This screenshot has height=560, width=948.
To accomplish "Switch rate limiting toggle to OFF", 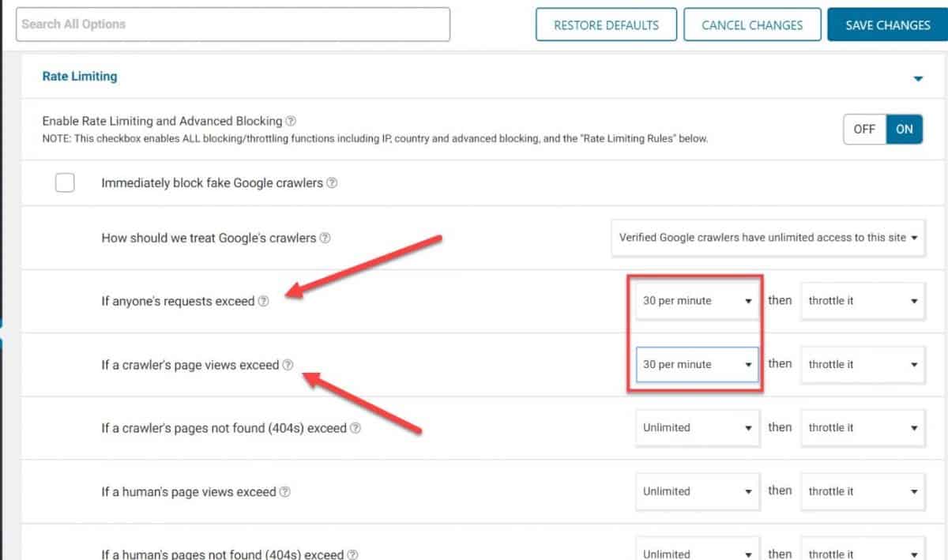I will (864, 130).
